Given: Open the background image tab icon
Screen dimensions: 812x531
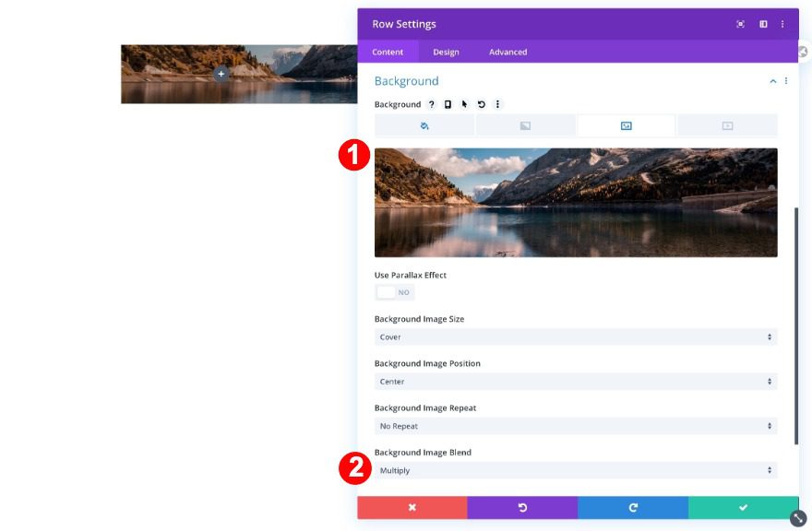Looking at the screenshot, I should click(626, 125).
